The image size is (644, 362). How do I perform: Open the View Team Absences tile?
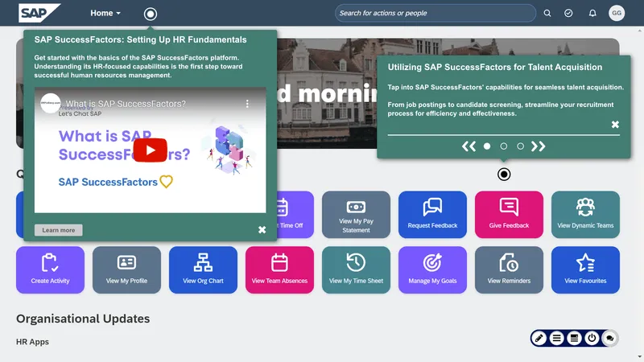(279, 269)
